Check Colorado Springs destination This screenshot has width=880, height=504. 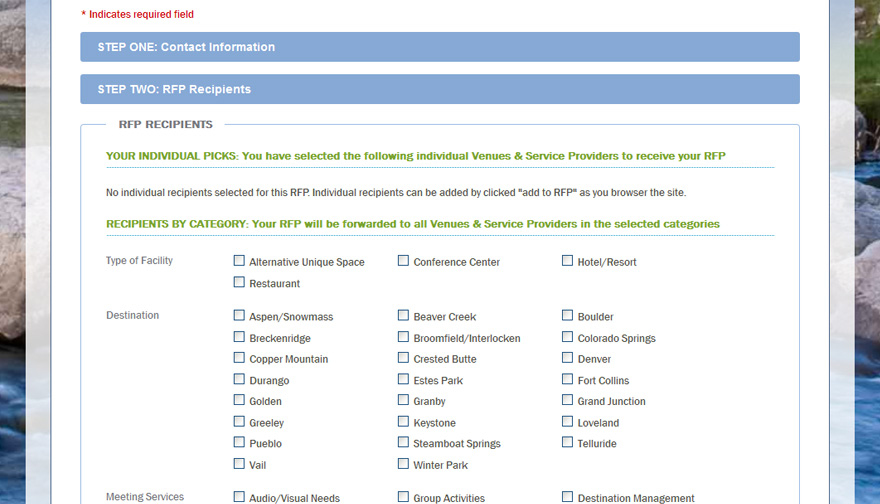pos(567,337)
